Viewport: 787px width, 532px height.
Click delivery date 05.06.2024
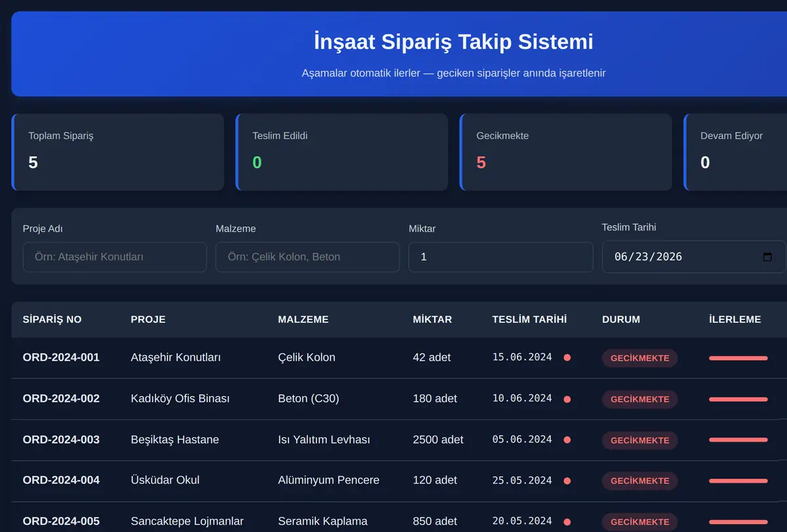(522, 440)
